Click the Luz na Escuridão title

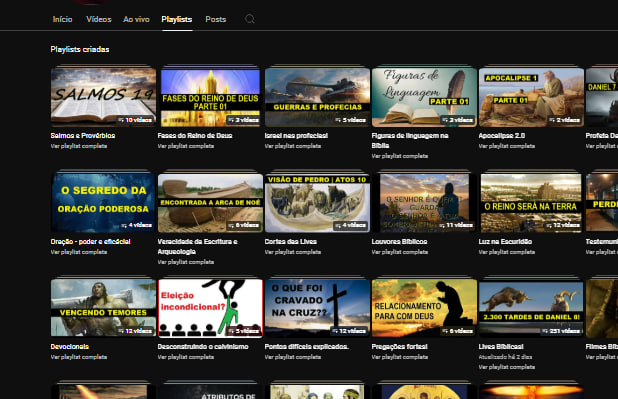[505, 242]
